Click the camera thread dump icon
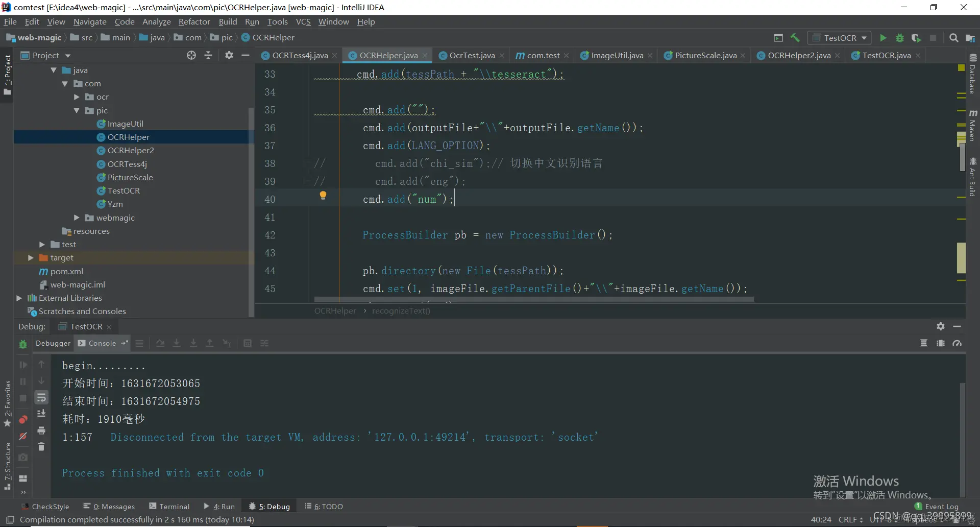Screen dimensions: 980x527 point(23,458)
